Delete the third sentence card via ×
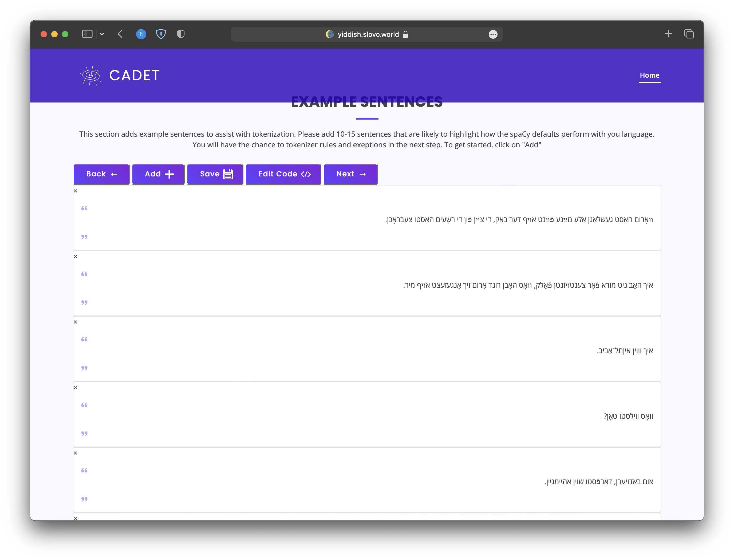The image size is (734, 560). [76, 322]
